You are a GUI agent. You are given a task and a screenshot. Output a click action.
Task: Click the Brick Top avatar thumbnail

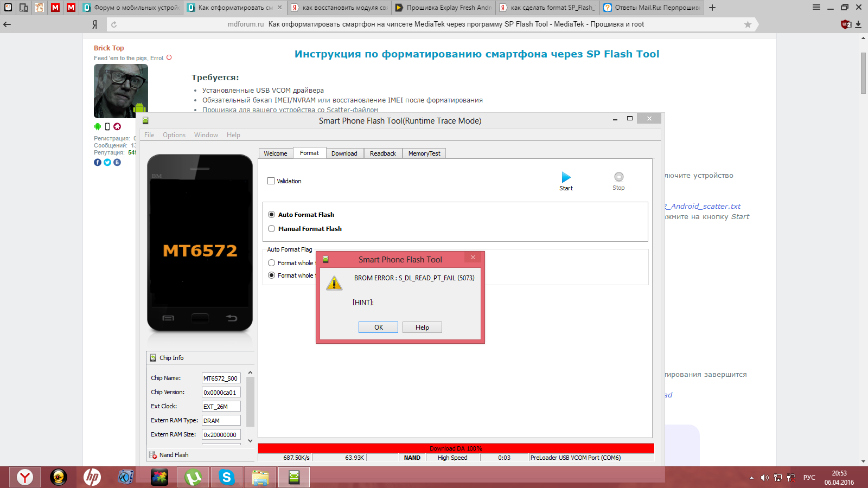tap(121, 91)
